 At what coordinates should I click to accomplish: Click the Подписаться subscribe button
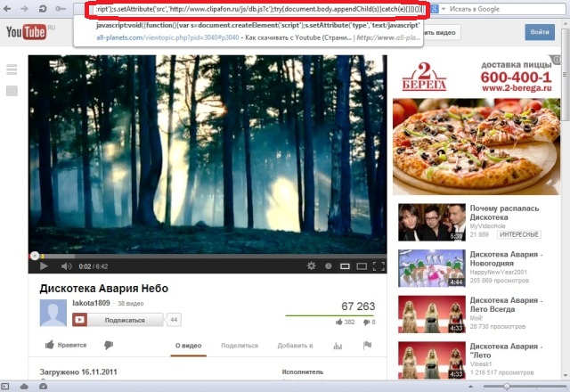click(x=118, y=320)
